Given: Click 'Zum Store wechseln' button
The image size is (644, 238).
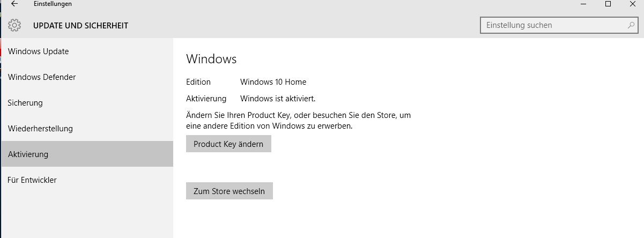Looking at the screenshot, I should [230, 191].
